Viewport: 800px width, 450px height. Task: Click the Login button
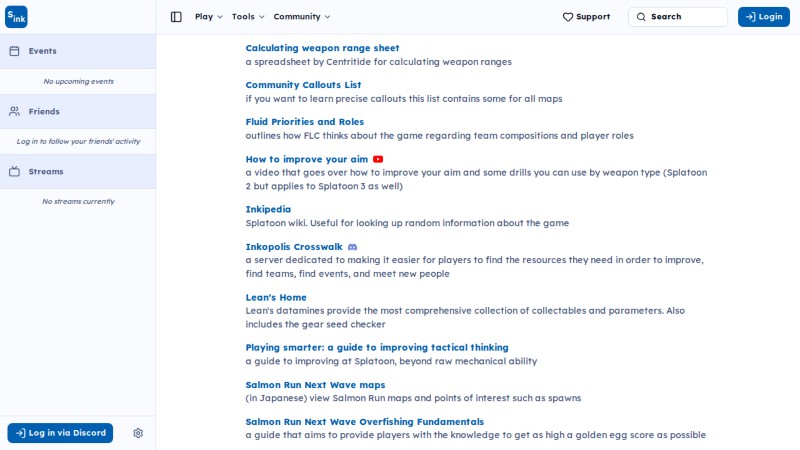763,17
